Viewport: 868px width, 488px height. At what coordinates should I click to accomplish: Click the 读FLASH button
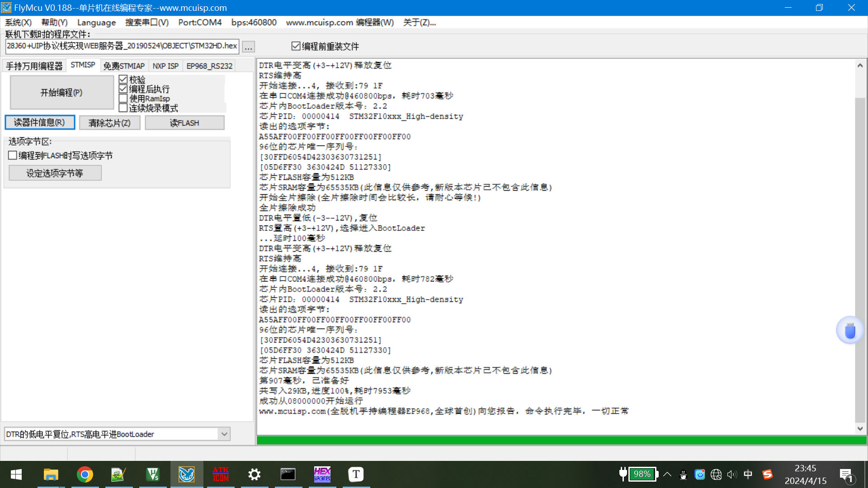(184, 123)
